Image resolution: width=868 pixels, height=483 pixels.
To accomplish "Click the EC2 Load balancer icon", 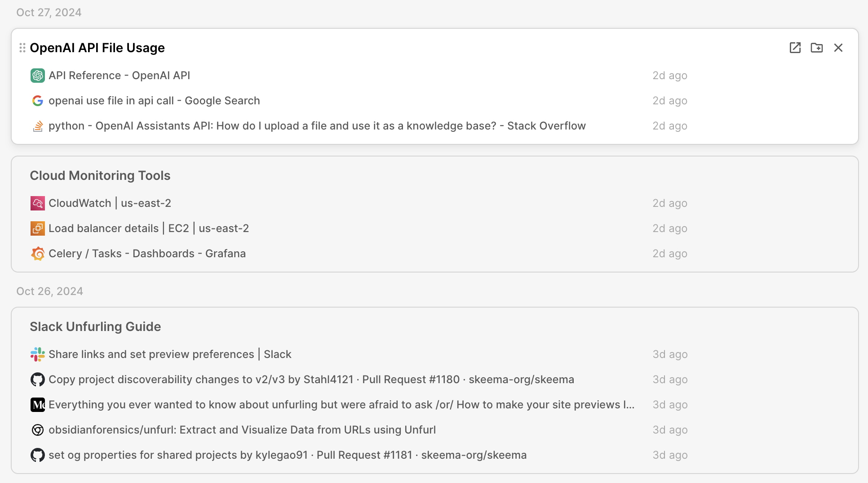I will coord(38,228).
